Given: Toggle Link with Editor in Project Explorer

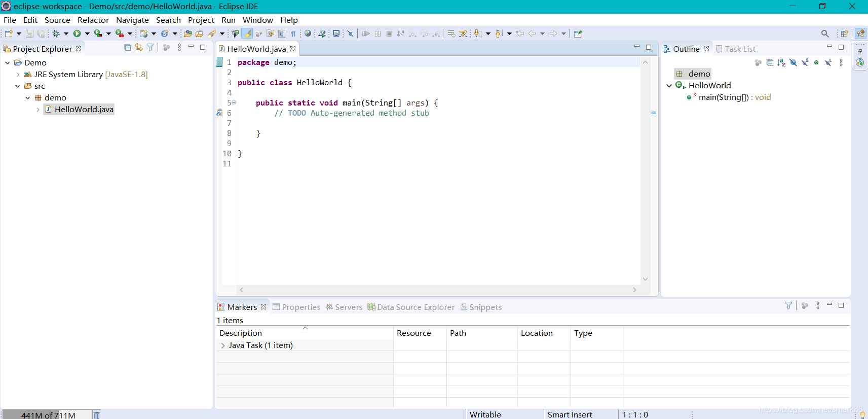Looking at the screenshot, I should coord(139,48).
